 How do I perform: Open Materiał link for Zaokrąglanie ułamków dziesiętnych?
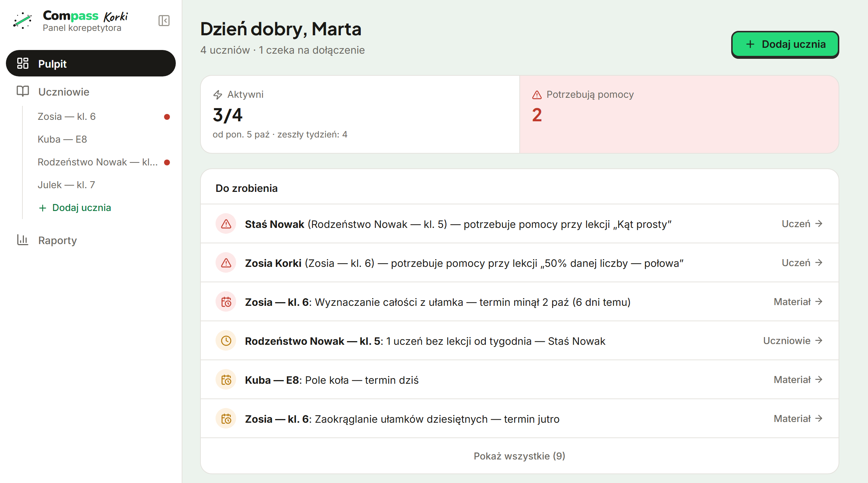(x=798, y=418)
